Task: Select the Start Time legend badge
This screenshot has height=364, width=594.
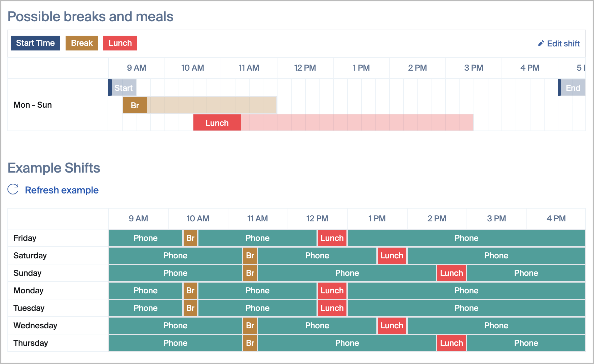Action: [x=35, y=43]
